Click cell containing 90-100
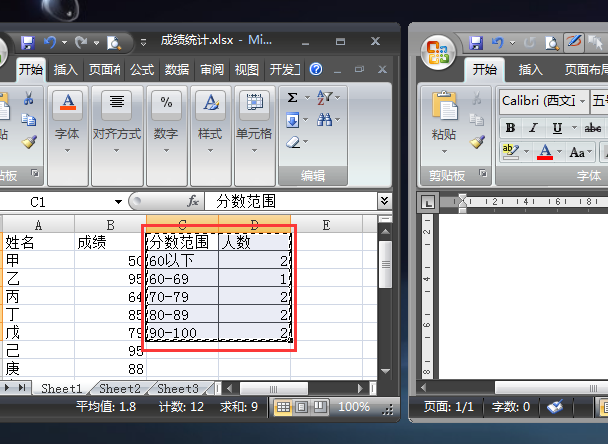This screenshot has width=608, height=444. pyautogui.click(x=182, y=332)
